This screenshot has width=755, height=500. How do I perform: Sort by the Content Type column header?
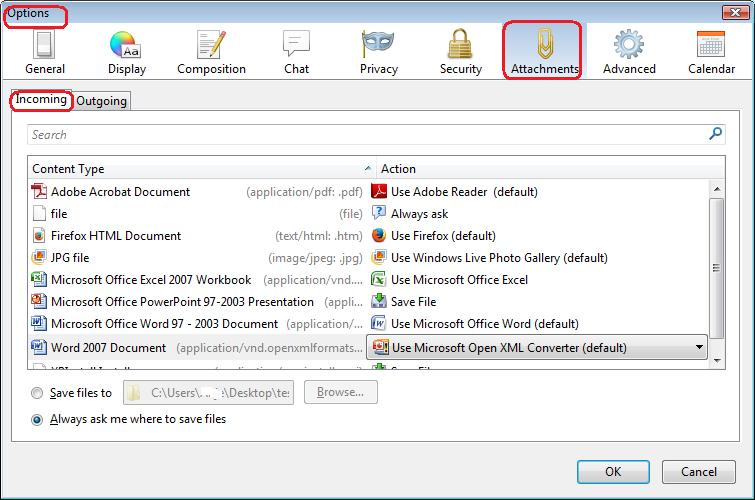[202, 169]
